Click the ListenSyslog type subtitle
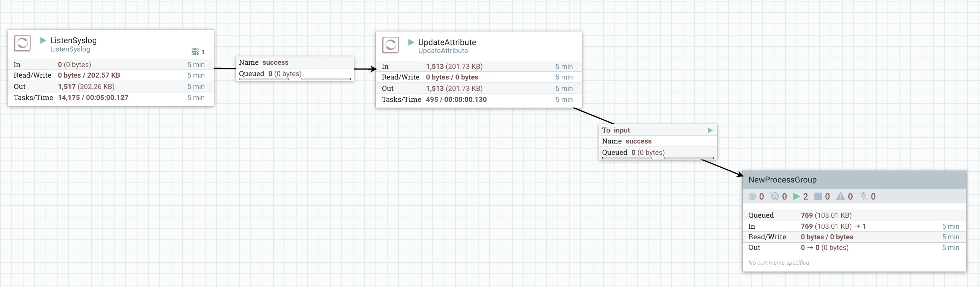The height and width of the screenshot is (287, 980). click(x=70, y=49)
